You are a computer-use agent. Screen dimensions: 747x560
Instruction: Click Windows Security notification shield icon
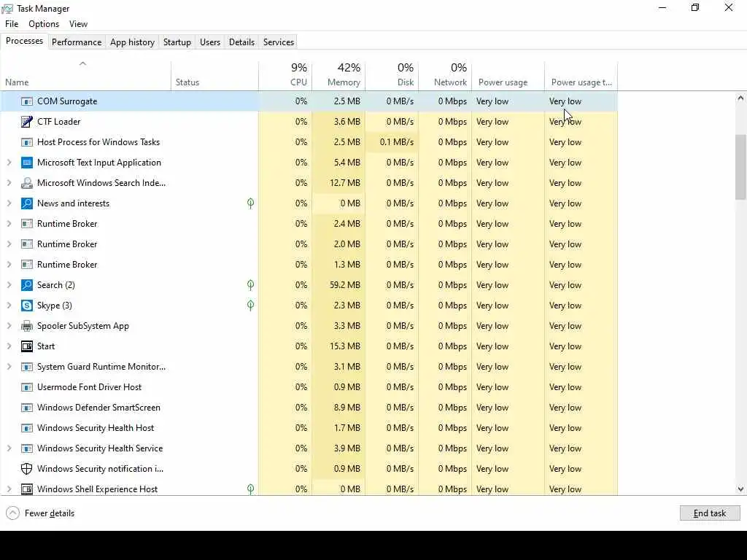click(27, 469)
